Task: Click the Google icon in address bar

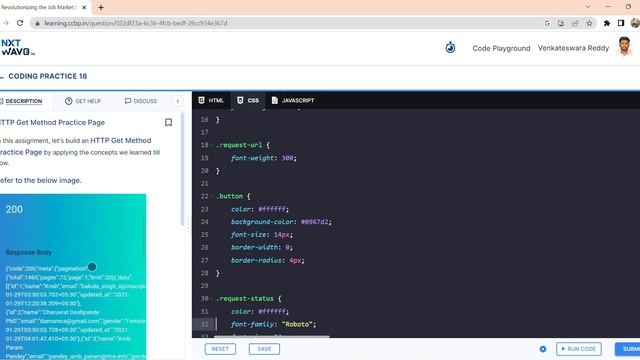Action: [x=547, y=23]
